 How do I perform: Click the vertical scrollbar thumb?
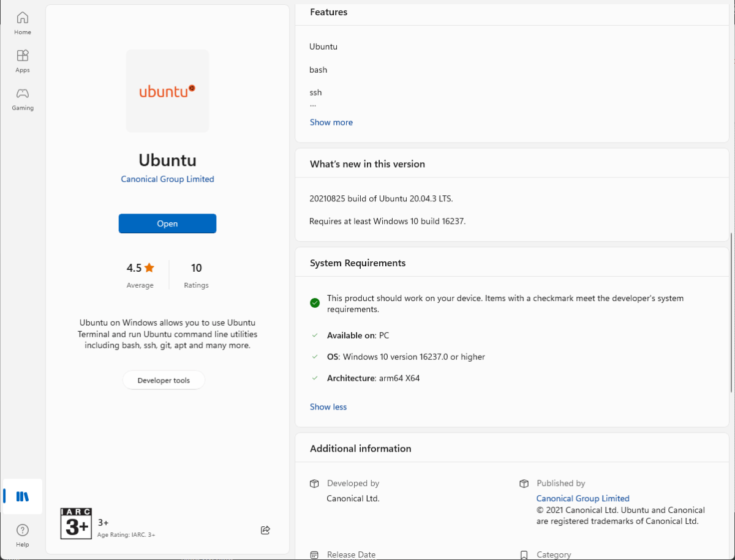point(731,312)
